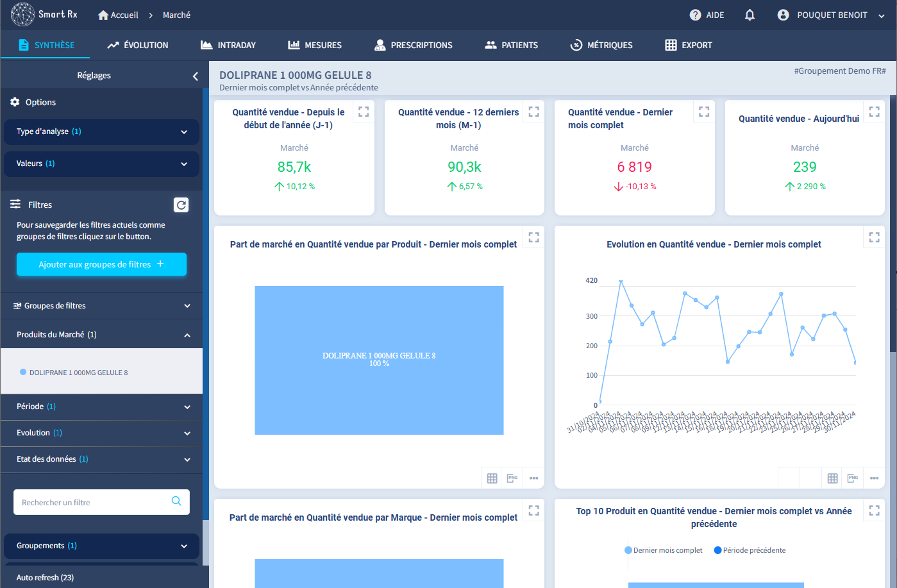Enlarge the 12 derniers mois card
Image resolution: width=897 pixels, height=588 pixels.
[533, 112]
